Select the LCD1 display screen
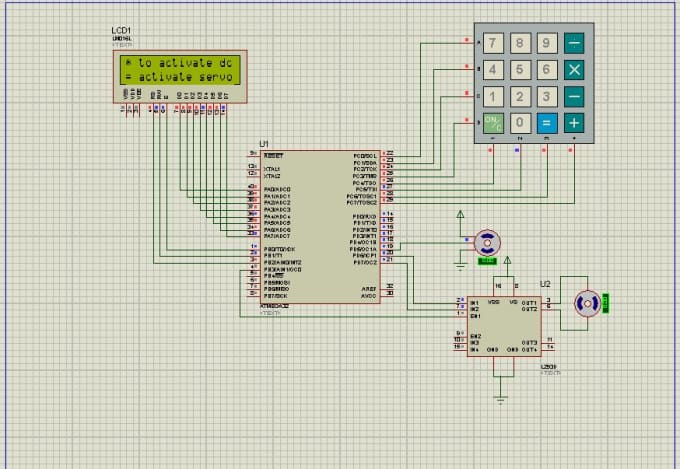 pos(180,70)
